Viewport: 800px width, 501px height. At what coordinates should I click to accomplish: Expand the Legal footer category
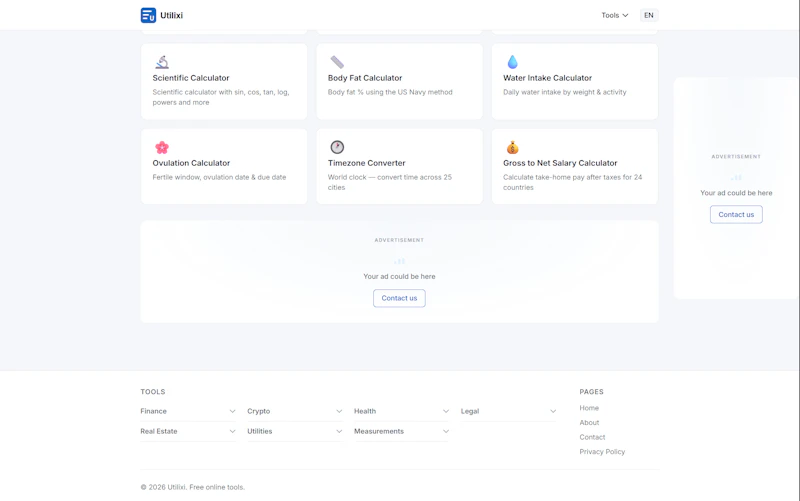coord(508,411)
